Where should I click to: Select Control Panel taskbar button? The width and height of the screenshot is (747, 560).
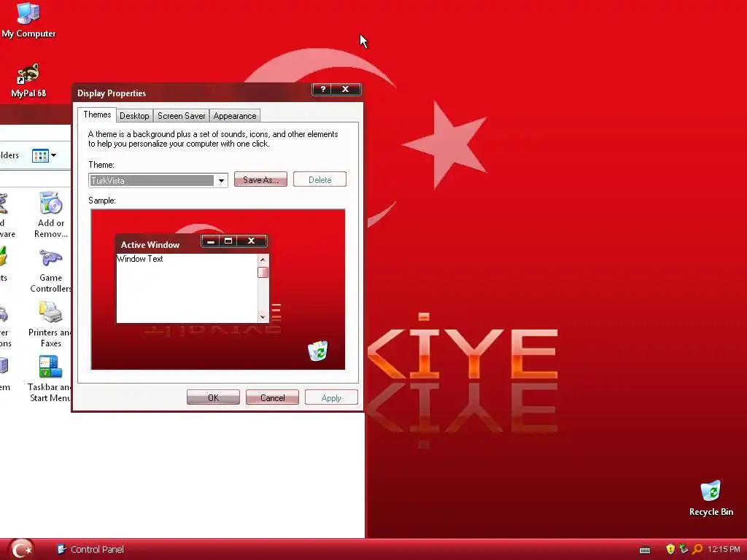pyautogui.click(x=90, y=550)
